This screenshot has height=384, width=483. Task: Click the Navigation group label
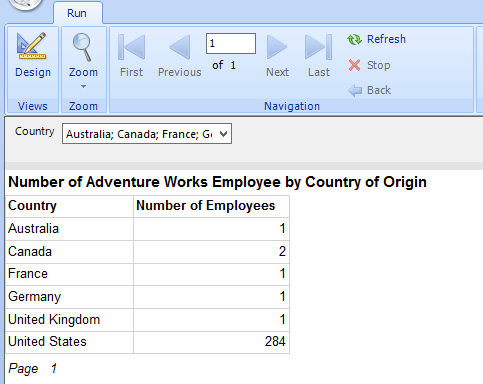(x=292, y=106)
